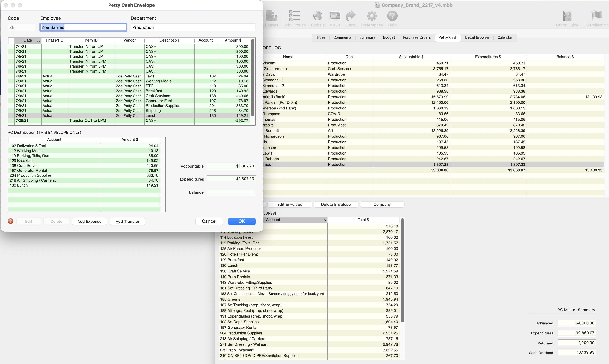Switch to the Titles tab
609x364 pixels.
point(321,37)
